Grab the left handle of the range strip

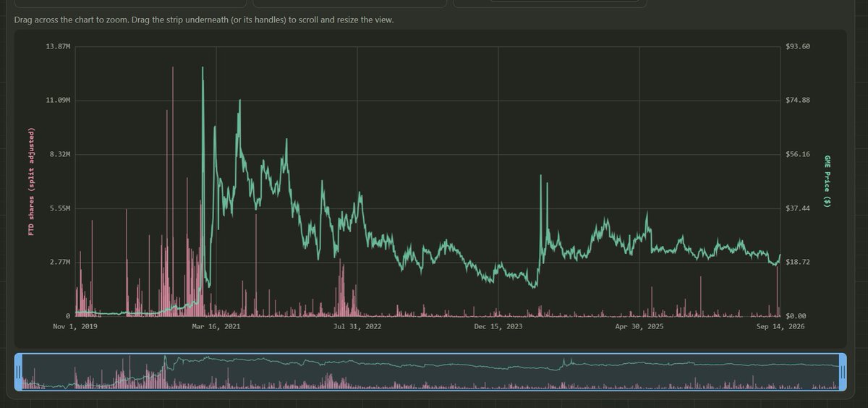tap(20, 372)
